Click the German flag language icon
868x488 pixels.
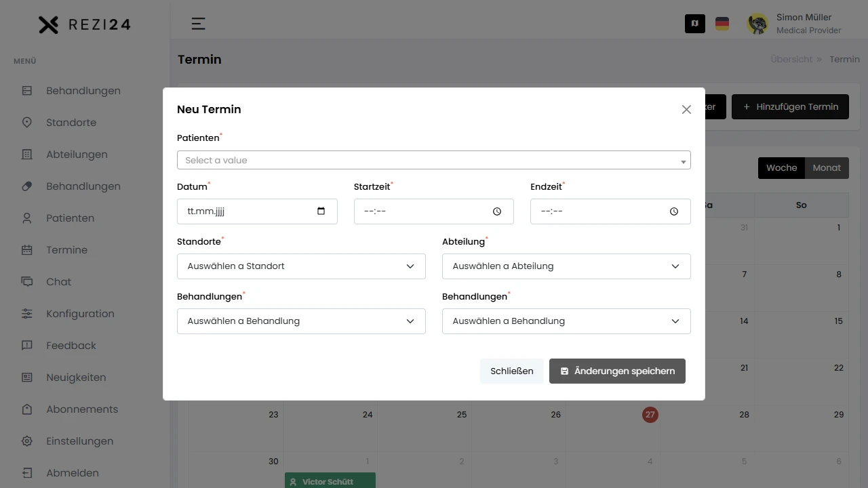tap(722, 24)
